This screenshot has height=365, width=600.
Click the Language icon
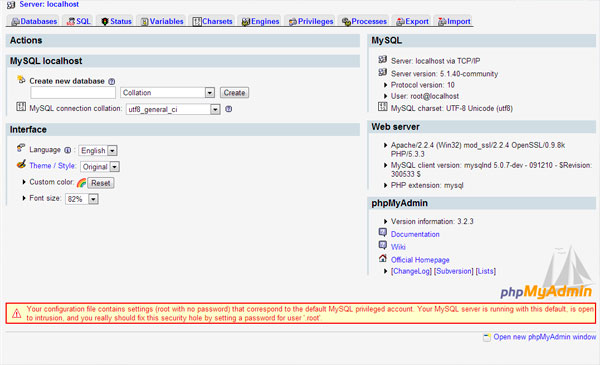[x=21, y=148]
